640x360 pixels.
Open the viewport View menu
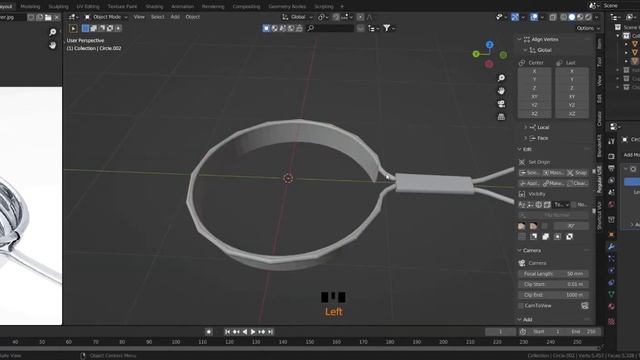[139, 17]
